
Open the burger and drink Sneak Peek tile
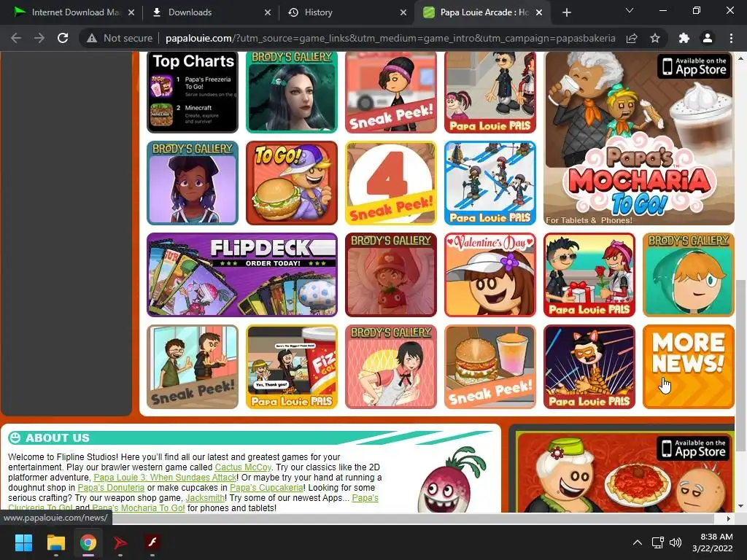(x=489, y=367)
